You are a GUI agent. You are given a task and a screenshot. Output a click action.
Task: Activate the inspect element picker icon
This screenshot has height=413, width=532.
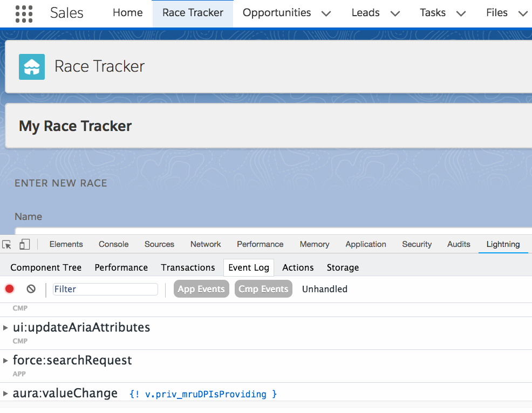pyautogui.click(x=7, y=245)
